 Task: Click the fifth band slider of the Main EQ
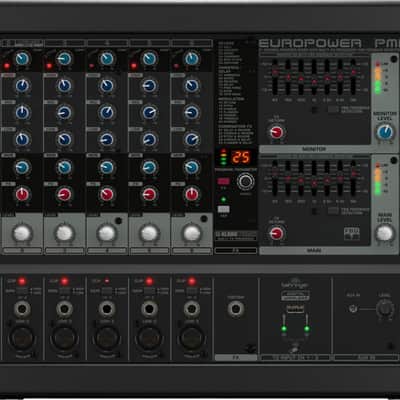coord(327,178)
